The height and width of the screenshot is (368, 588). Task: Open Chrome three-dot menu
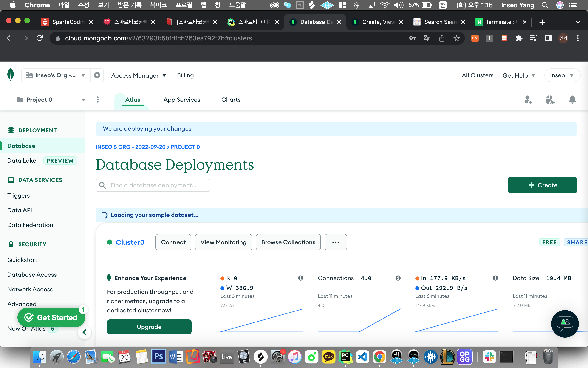tap(578, 38)
